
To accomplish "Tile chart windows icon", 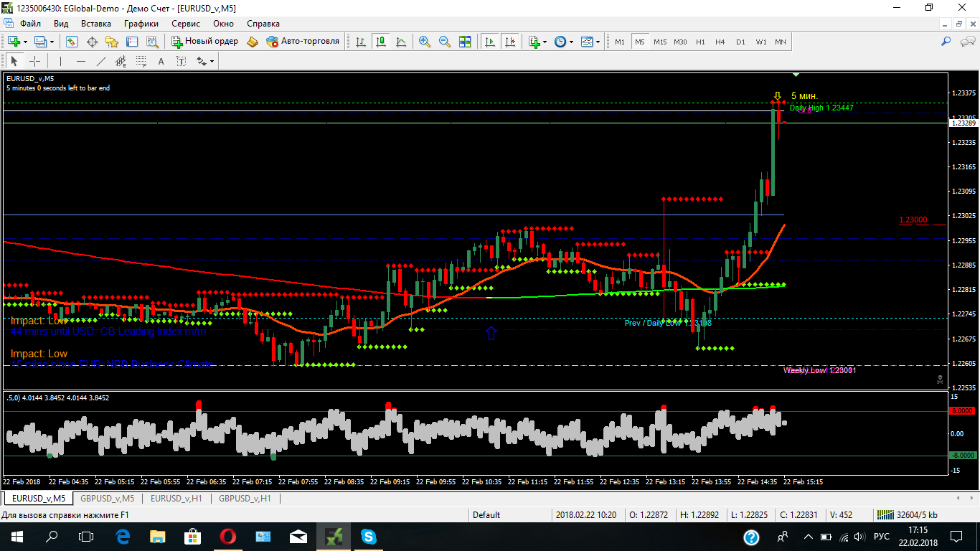I will (465, 42).
